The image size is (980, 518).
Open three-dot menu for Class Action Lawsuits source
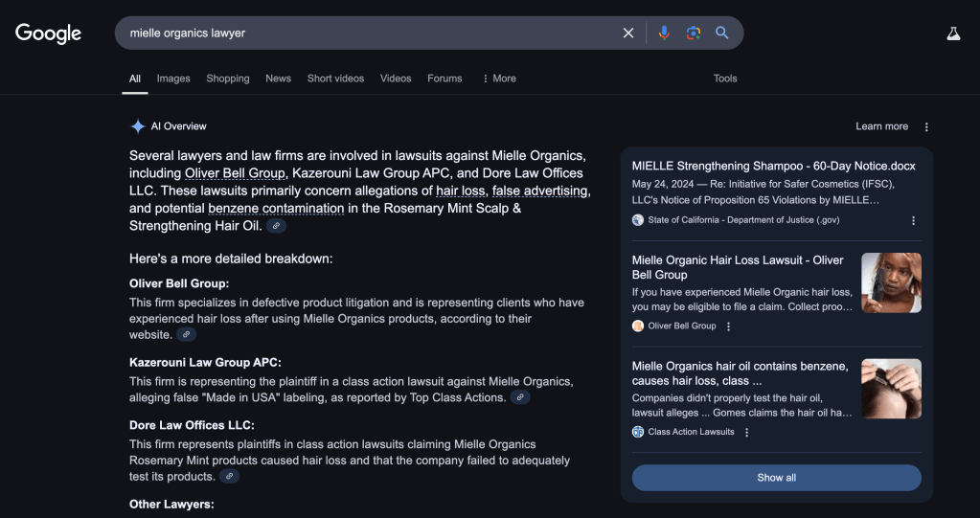[747, 432]
